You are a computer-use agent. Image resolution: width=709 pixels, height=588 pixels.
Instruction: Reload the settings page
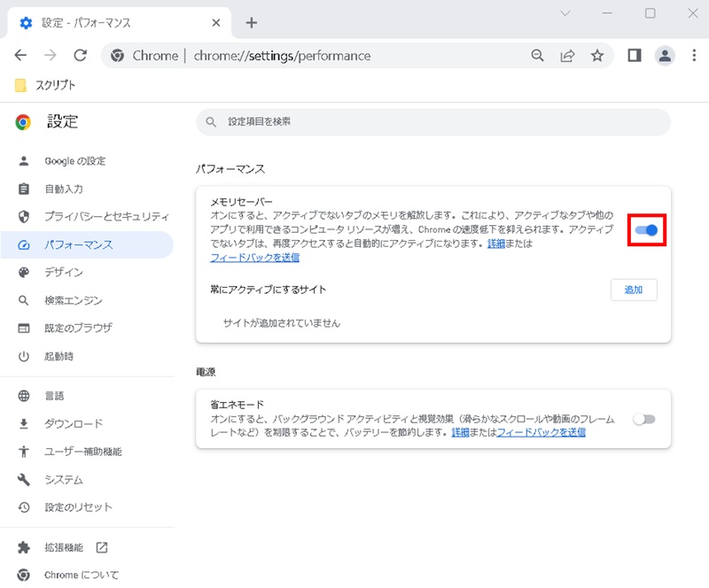click(x=81, y=55)
